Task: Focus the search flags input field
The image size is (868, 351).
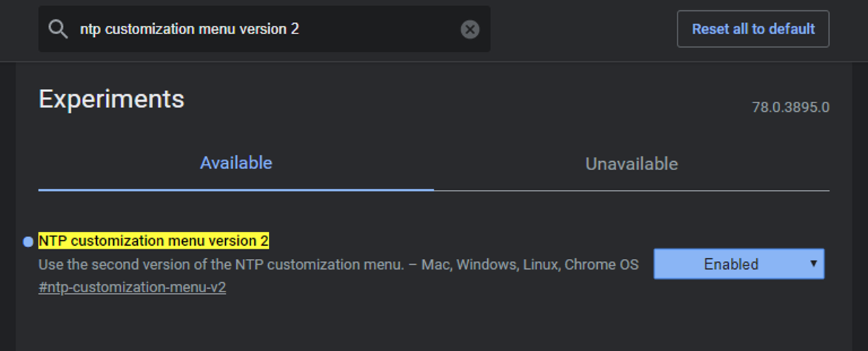Action: point(265,29)
